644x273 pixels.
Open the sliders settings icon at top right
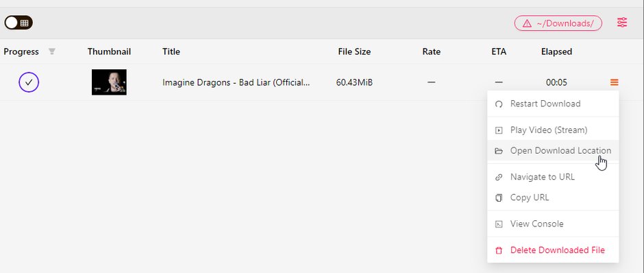tap(622, 22)
